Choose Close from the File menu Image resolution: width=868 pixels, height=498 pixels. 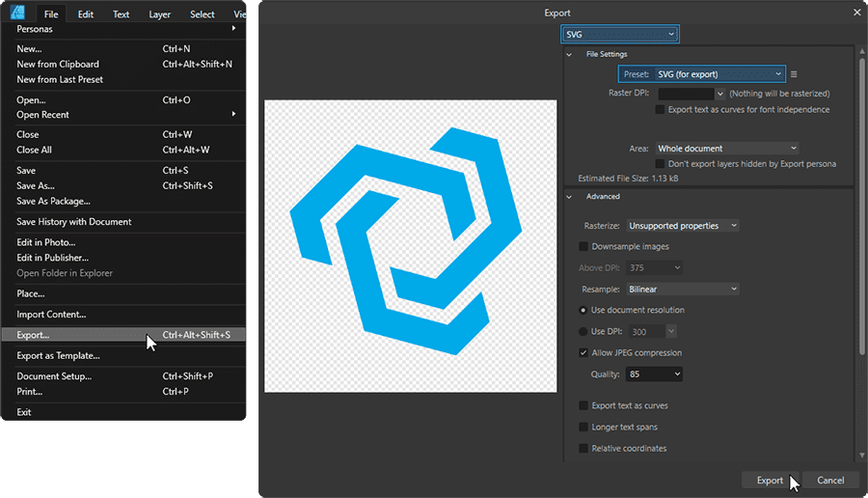pyautogui.click(x=123, y=134)
